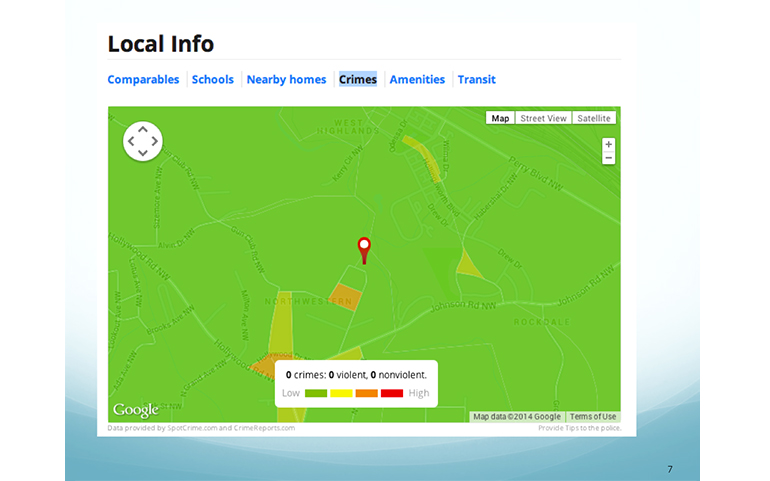Pan the map down with arrow
Image resolution: width=770 pixels, height=481 pixels.
[143, 154]
